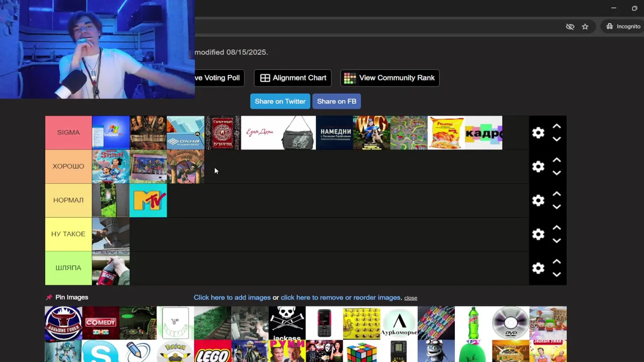Pick the Едим Дома logo image

[x=260, y=133]
